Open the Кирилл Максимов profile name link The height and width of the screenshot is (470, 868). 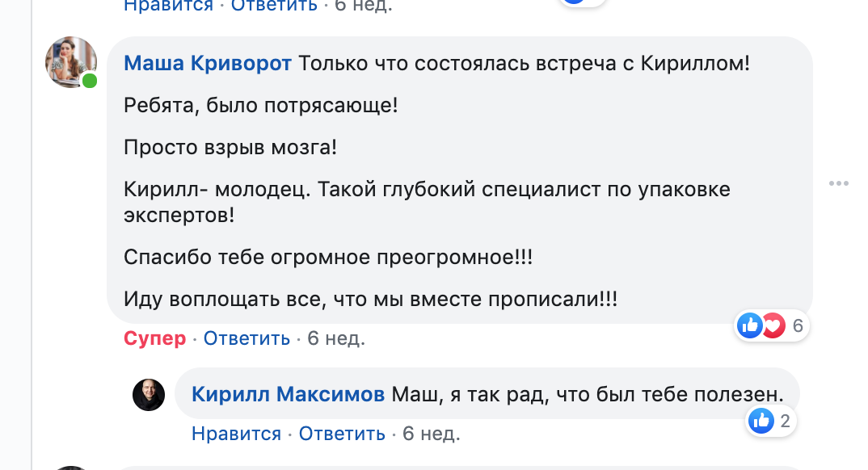(289, 395)
